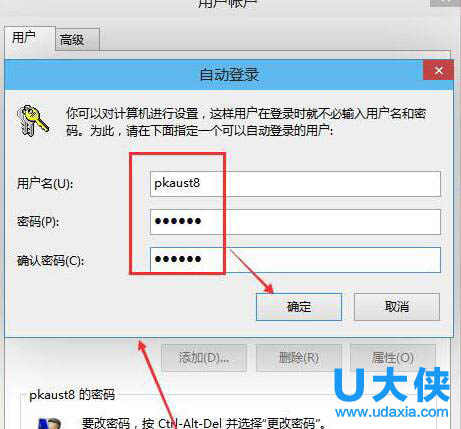Viewport: 461px width, 429px height.
Task: Click the U大侠 watermark logo
Action: click(x=392, y=385)
